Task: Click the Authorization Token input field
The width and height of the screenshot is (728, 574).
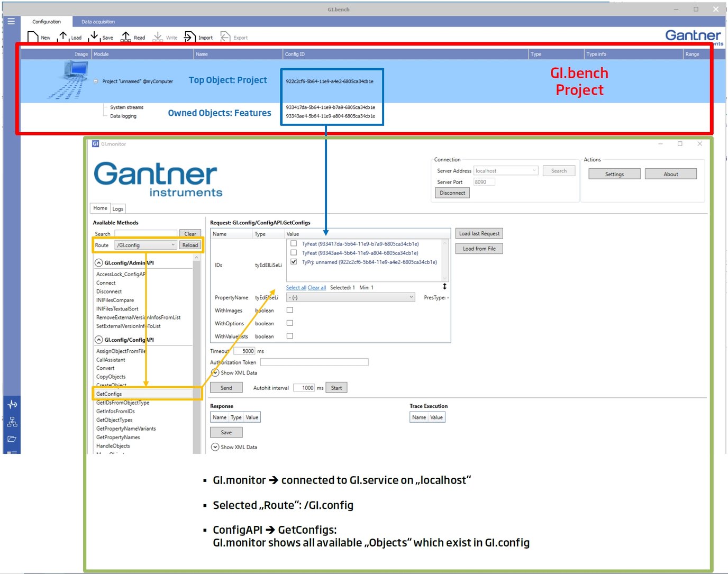Action: 314,362
